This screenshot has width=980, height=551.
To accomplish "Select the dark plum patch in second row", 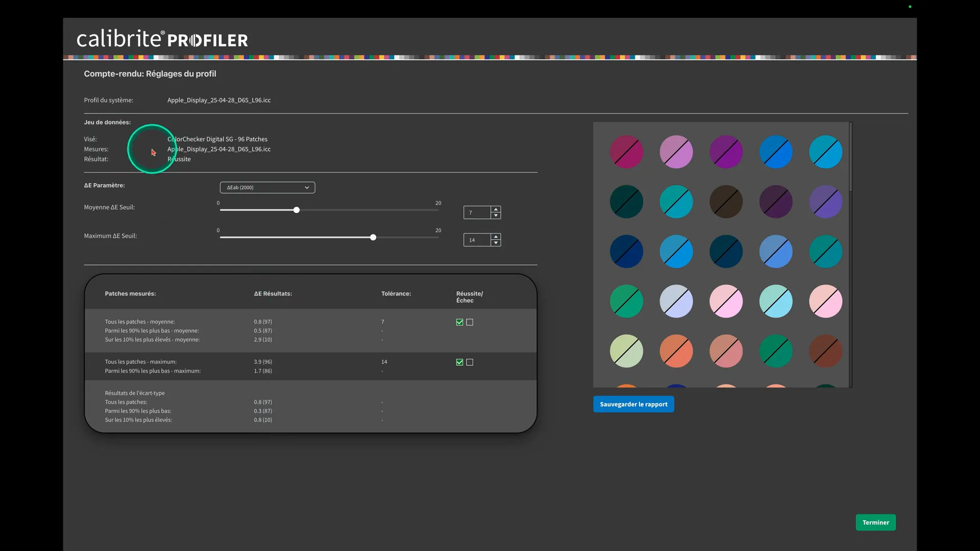I will tap(776, 202).
